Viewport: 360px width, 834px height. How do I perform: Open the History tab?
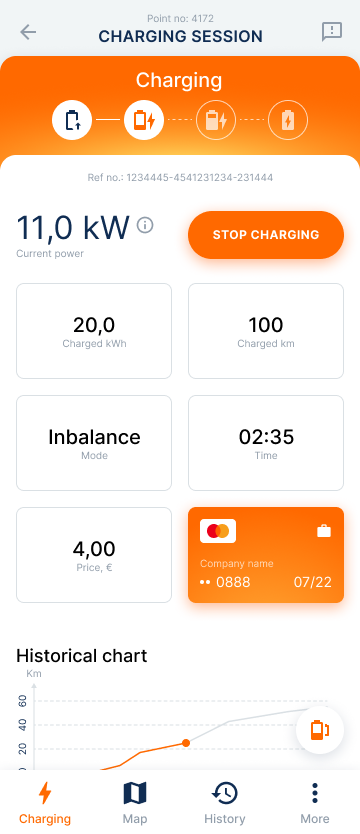click(225, 802)
